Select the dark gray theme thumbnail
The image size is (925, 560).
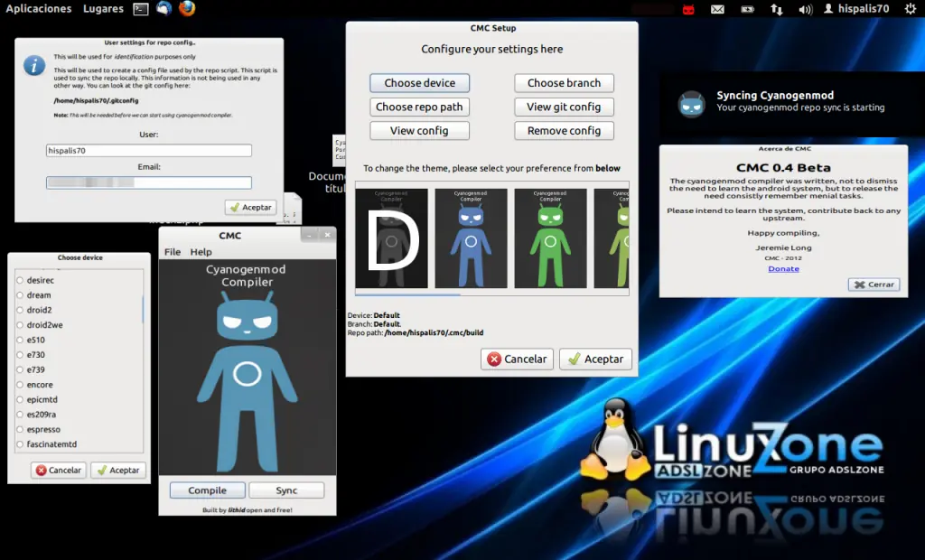click(x=392, y=238)
